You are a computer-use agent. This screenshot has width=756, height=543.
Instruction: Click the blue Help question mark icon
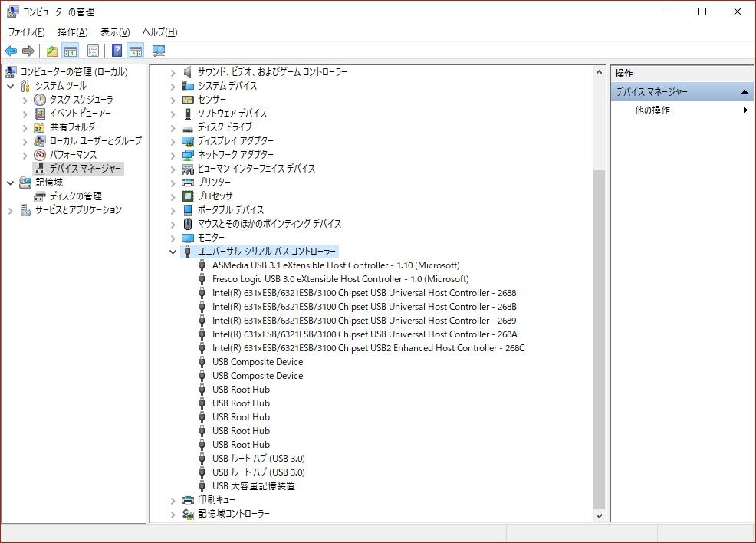(117, 51)
